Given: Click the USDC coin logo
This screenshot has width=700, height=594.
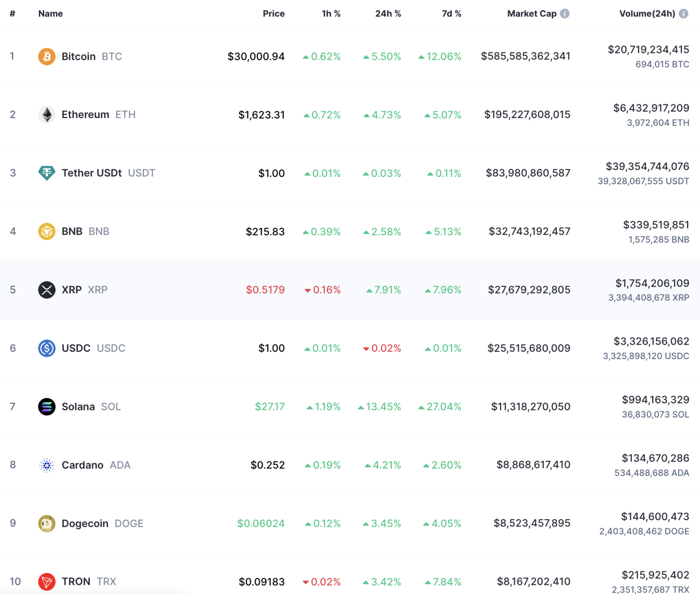Looking at the screenshot, I should [x=46, y=348].
